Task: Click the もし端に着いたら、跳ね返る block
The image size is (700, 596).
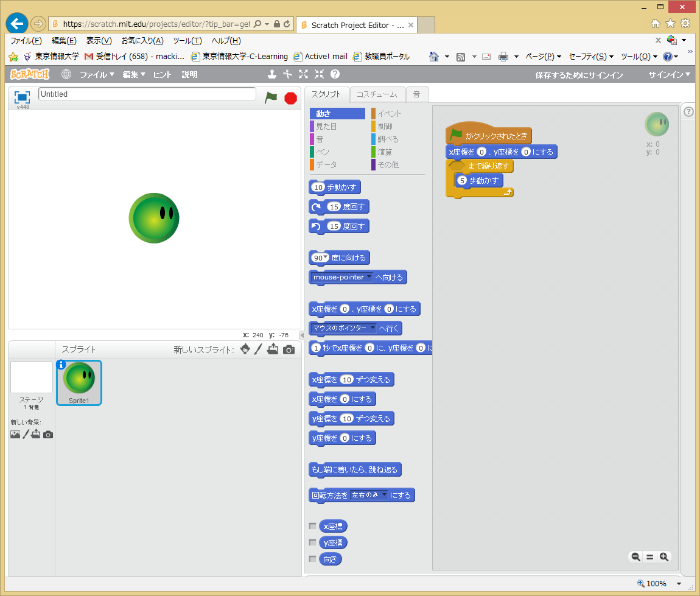Action: [x=355, y=469]
